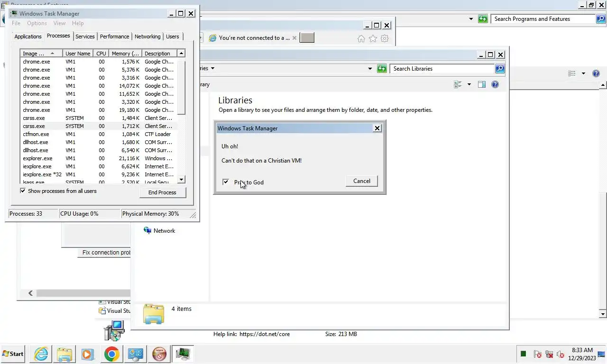Open the Tools gear in Internet Explorer
The height and width of the screenshot is (364, 607).
click(385, 38)
